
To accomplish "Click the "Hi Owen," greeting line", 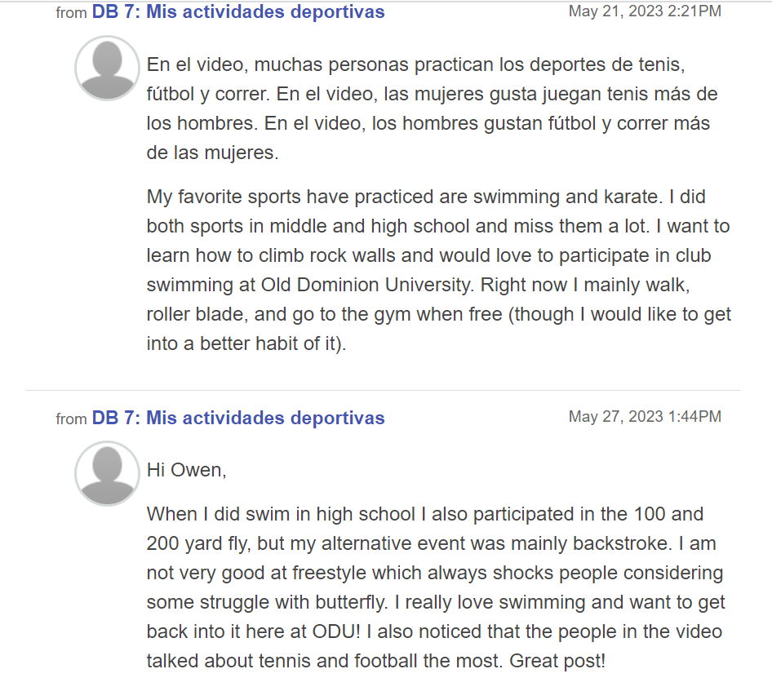I will 187,470.
